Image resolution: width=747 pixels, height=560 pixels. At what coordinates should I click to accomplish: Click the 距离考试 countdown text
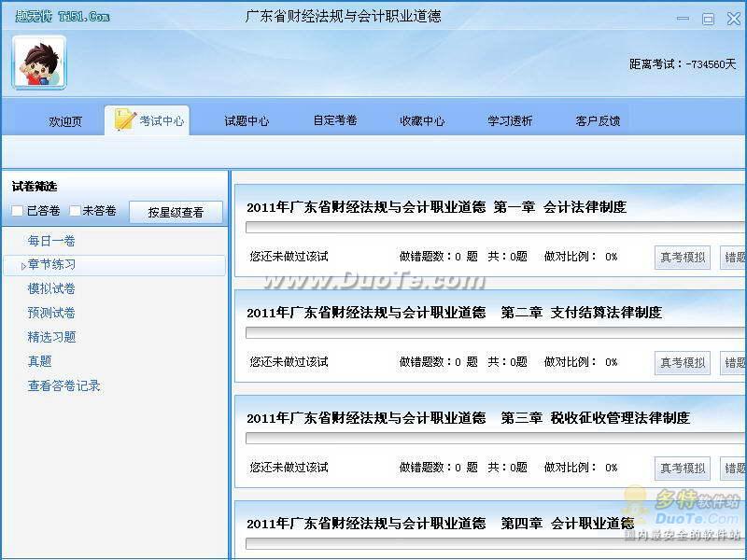tap(683, 63)
